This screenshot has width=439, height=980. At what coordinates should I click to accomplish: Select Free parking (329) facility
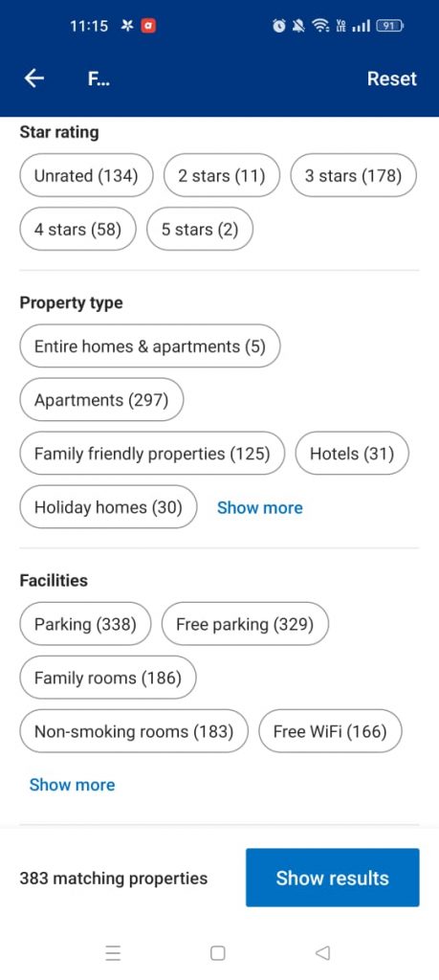(245, 624)
